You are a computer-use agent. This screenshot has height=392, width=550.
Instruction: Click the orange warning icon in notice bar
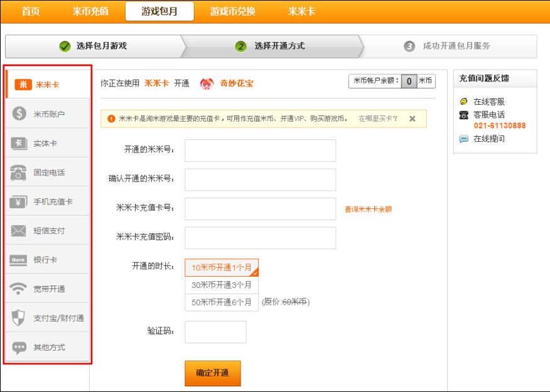coord(111,119)
